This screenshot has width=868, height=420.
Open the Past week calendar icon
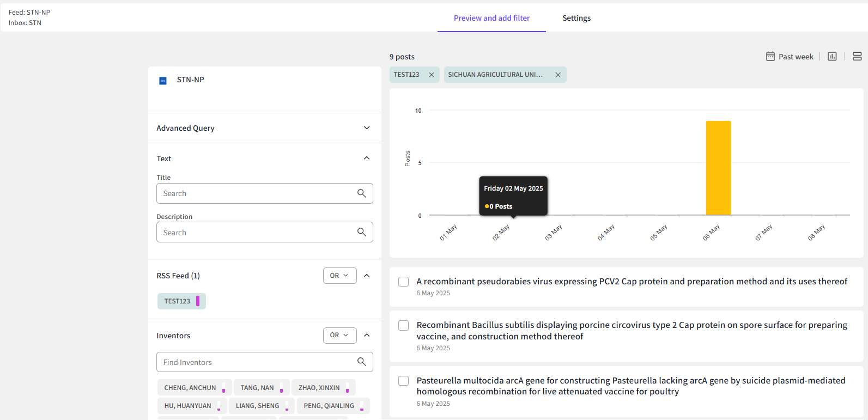tap(770, 57)
